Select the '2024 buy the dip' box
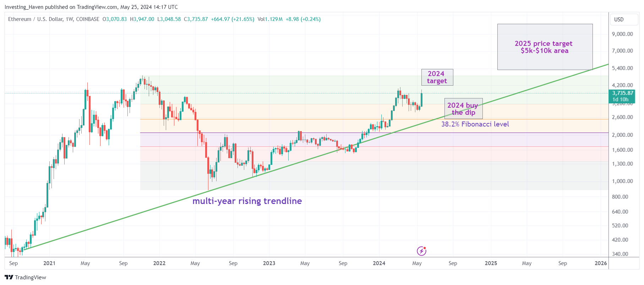This screenshot has height=285, width=644. tap(463, 108)
